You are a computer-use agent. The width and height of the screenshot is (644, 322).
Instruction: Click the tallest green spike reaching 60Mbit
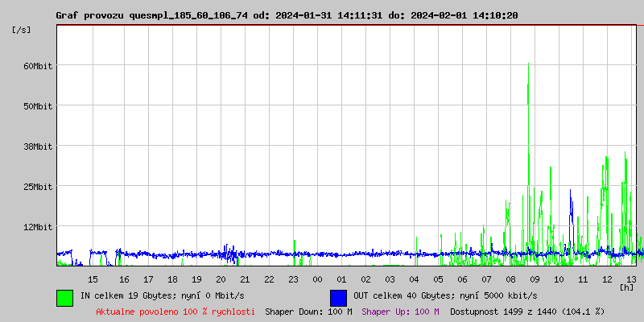pyautogui.click(x=528, y=72)
